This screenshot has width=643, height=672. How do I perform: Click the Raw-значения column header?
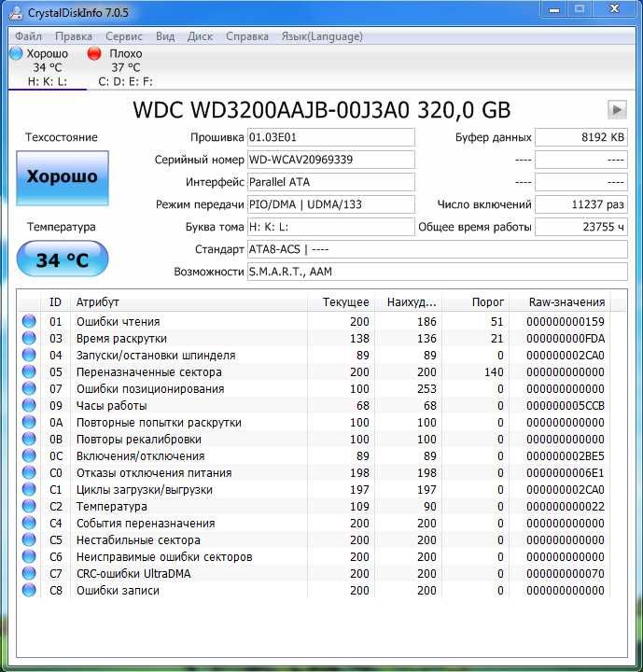pos(560,302)
